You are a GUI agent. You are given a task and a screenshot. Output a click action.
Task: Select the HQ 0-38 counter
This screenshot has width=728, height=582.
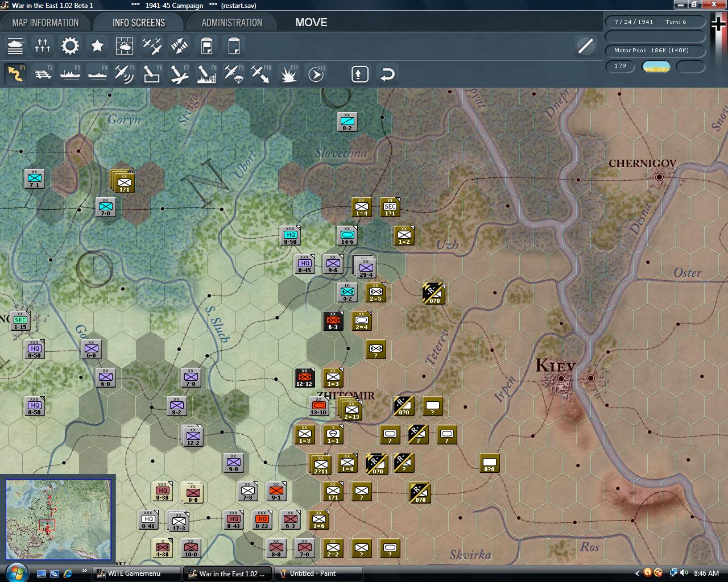[x=162, y=491]
